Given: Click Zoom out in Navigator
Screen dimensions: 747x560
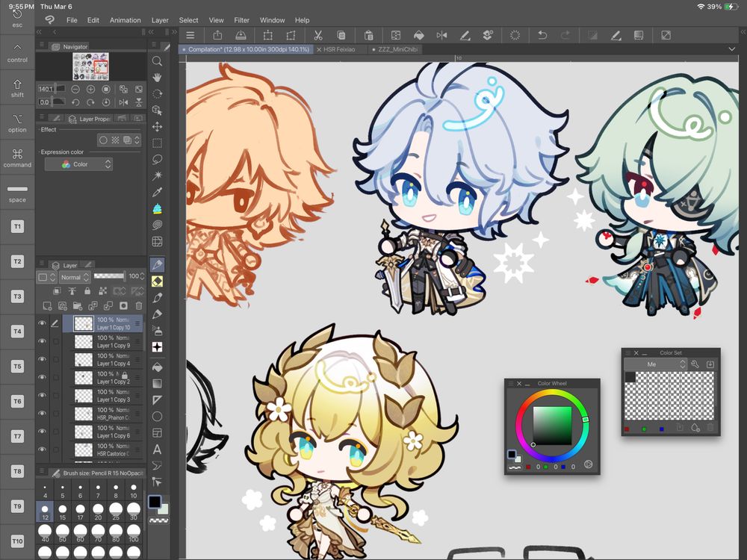Looking at the screenshot, I should coord(75,89).
